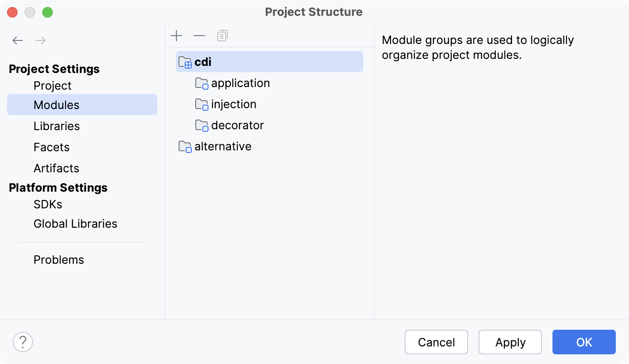Apply the module changes
The height and width of the screenshot is (364, 629).
click(510, 342)
